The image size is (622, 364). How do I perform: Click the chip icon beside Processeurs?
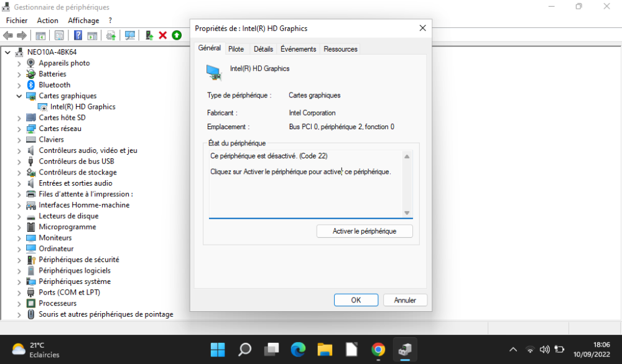31,303
